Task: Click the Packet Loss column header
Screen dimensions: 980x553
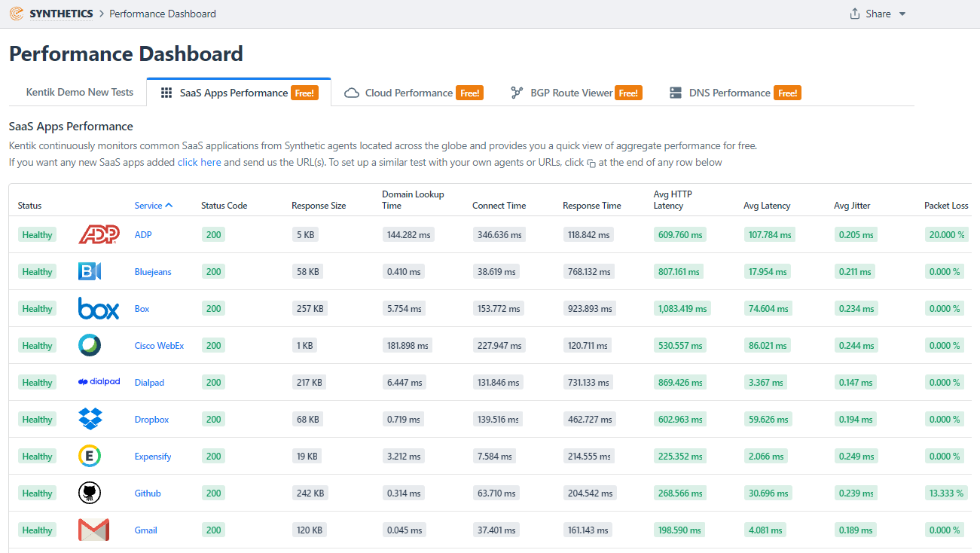Action: pos(946,206)
